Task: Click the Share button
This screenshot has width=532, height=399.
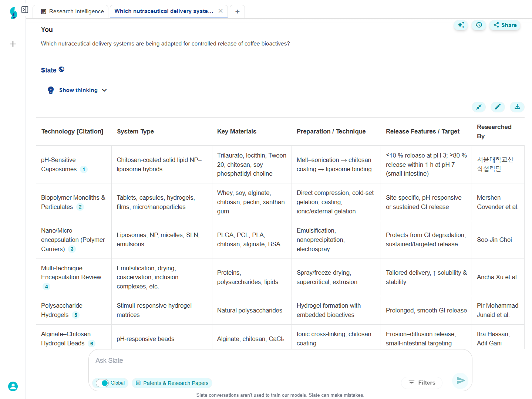Action: click(x=505, y=25)
